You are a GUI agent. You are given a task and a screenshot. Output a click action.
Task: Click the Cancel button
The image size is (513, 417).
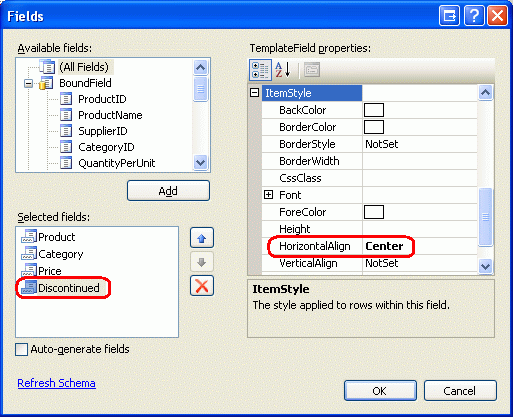[x=460, y=391]
